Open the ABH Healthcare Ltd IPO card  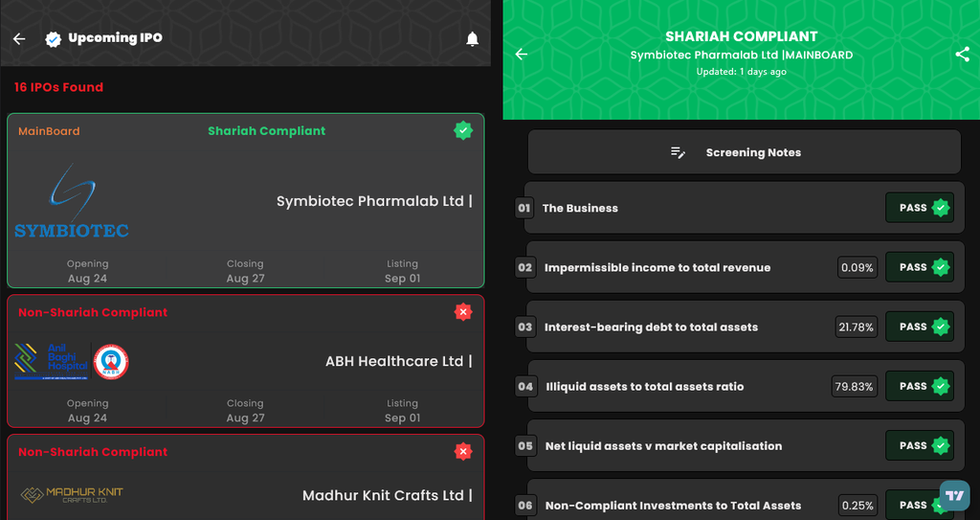click(x=246, y=361)
